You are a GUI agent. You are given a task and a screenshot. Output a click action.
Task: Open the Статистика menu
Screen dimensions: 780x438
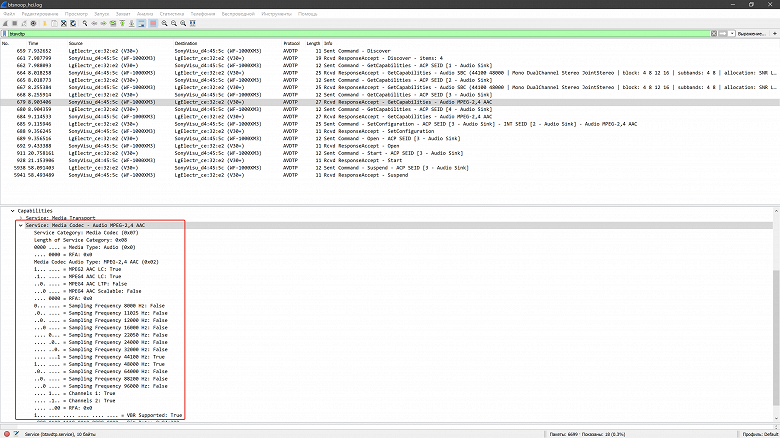click(172, 14)
